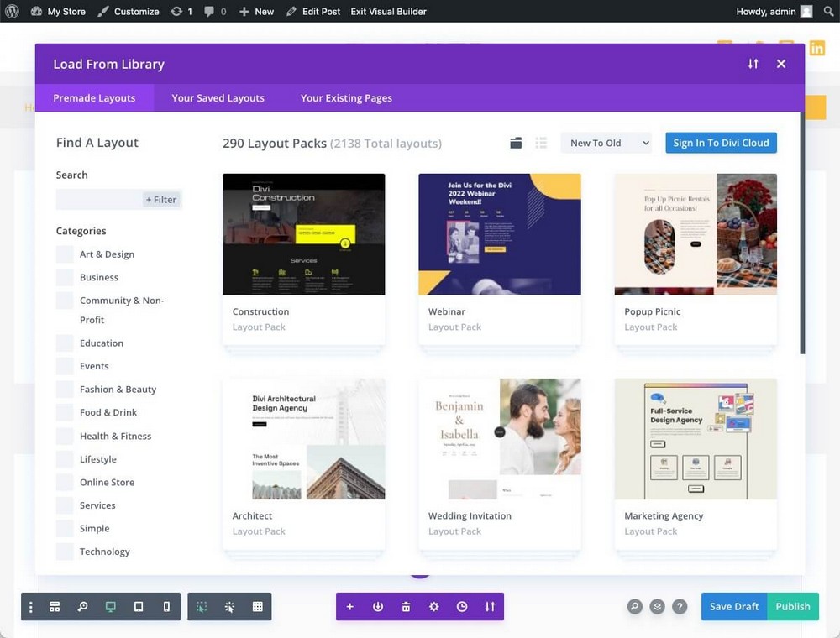Open Howdy, admin account menu
This screenshot has height=638, width=840.
click(x=774, y=11)
